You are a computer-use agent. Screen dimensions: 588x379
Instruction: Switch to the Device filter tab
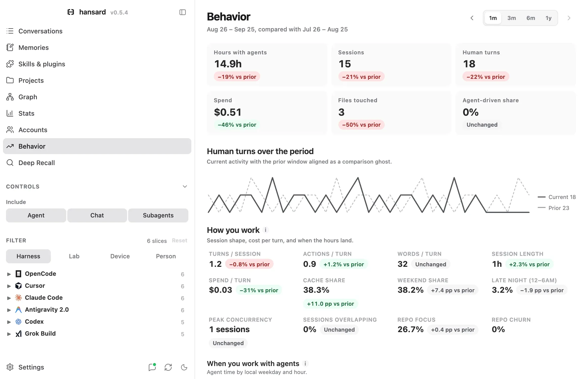point(120,256)
